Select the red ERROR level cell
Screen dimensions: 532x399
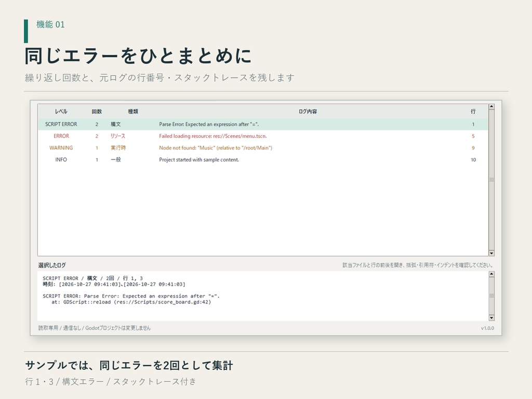coord(61,136)
